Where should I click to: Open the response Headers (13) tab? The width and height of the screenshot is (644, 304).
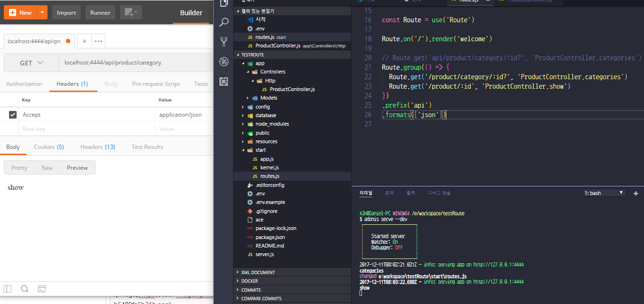98,147
